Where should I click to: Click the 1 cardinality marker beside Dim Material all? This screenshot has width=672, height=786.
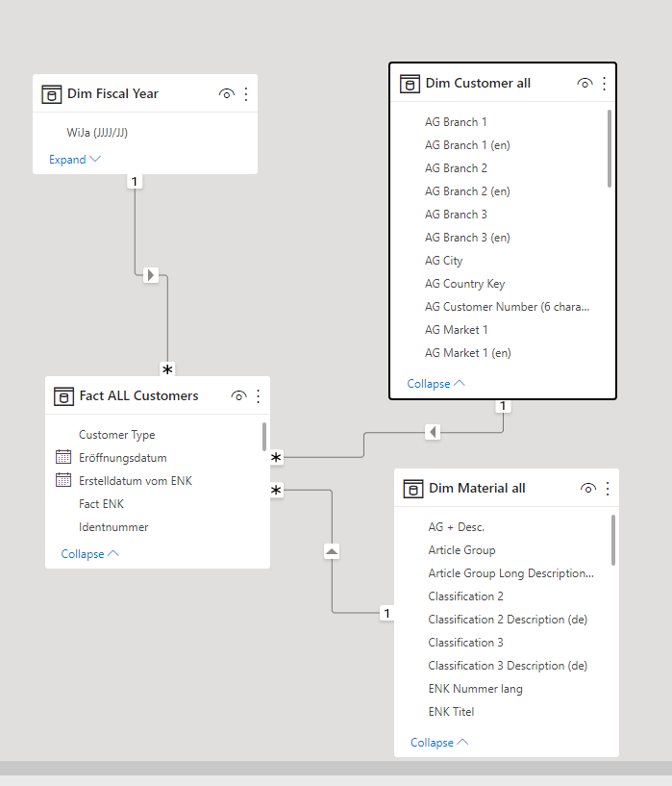click(x=386, y=613)
